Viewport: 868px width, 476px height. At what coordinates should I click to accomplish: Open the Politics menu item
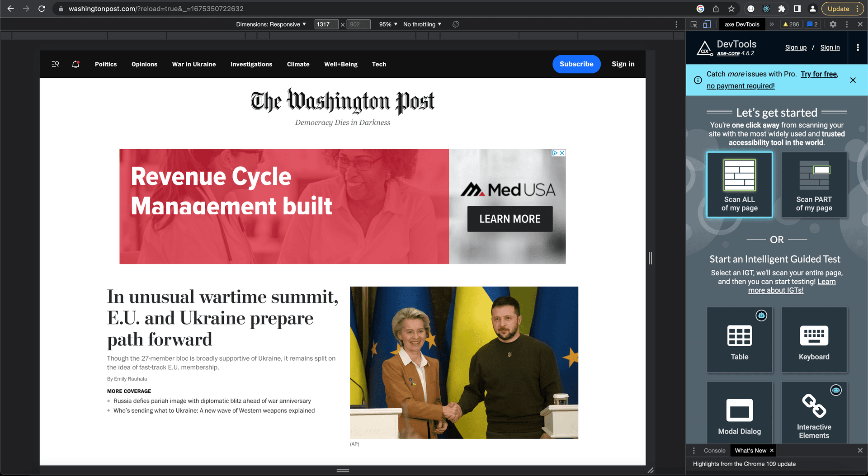105,64
